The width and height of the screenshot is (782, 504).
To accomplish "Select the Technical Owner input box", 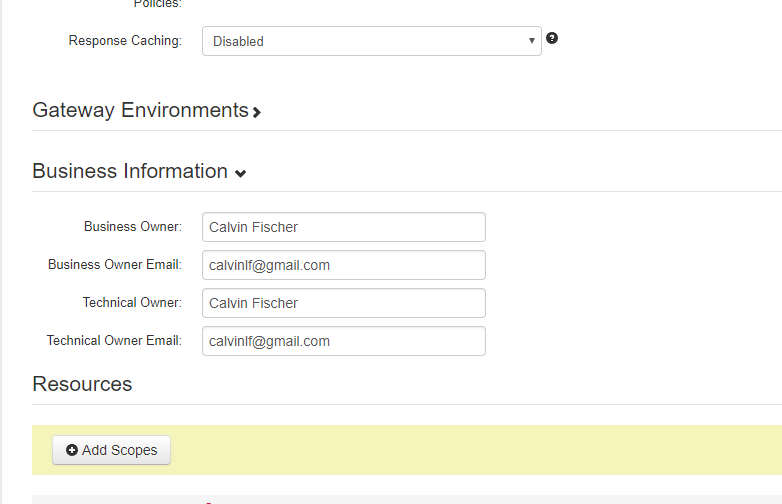I will [x=344, y=303].
